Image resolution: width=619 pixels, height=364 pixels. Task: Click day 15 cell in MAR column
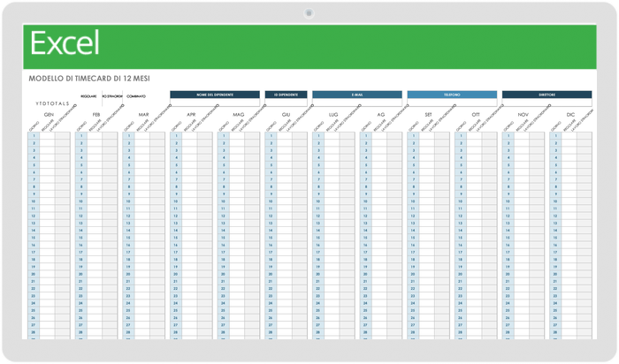pos(128,238)
